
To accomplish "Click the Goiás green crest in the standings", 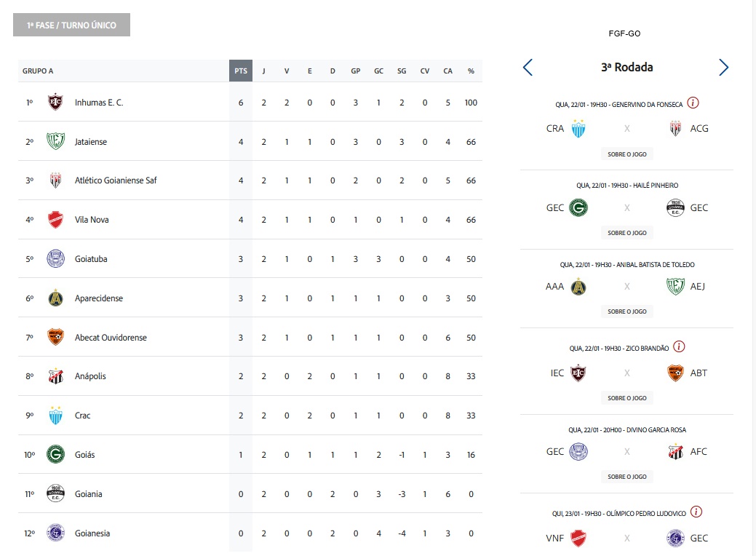I will pyautogui.click(x=55, y=455).
